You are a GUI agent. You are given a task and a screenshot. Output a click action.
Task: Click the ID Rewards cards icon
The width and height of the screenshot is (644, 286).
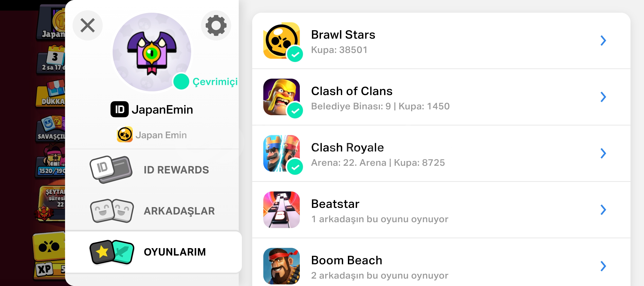pyautogui.click(x=111, y=169)
